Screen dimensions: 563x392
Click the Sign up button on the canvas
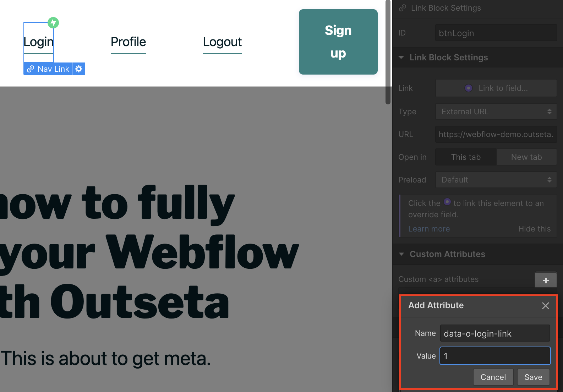tap(338, 42)
